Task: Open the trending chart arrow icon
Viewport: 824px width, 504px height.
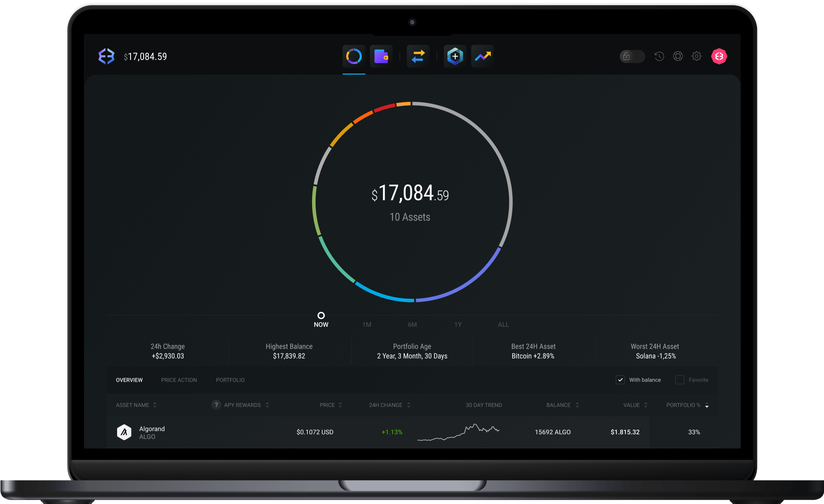Action: [483, 56]
